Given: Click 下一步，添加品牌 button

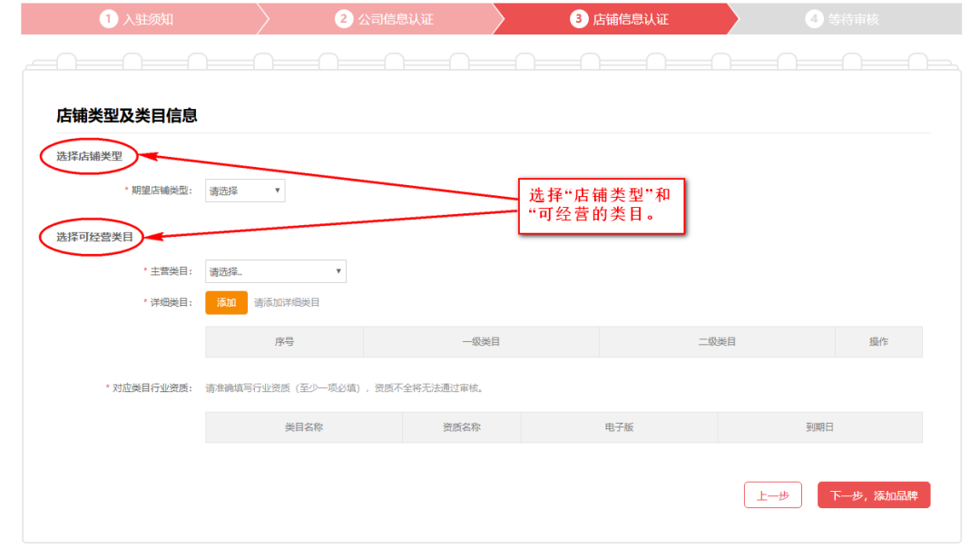Looking at the screenshot, I should tap(874, 495).
